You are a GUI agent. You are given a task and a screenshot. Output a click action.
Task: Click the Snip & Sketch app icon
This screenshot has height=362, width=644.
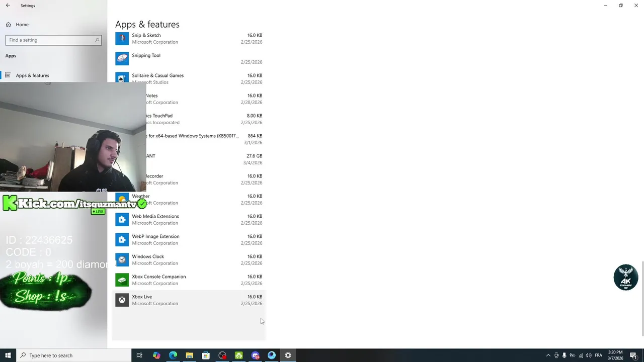[x=122, y=39]
